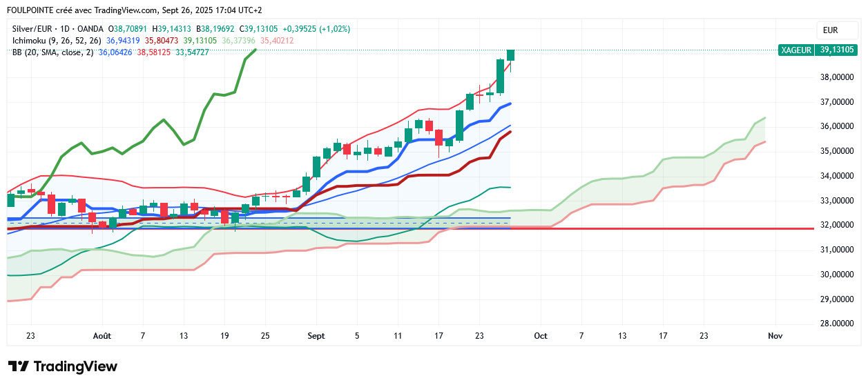Click the Août label on time axis

click(x=102, y=336)
